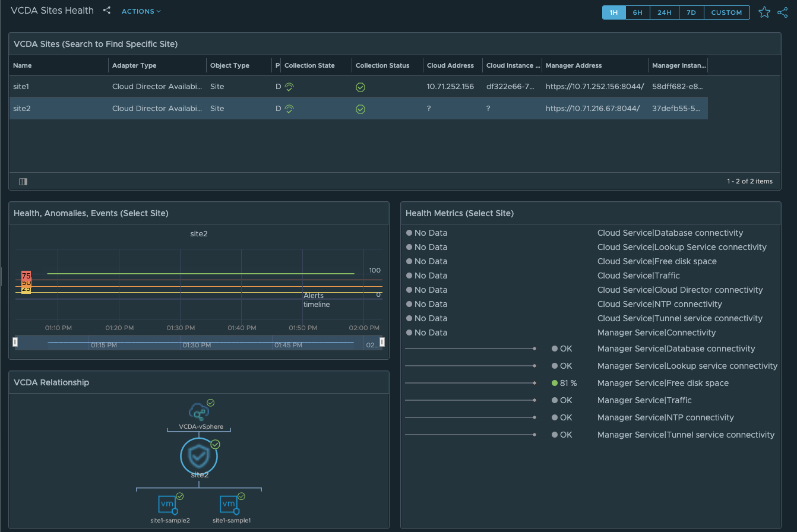Switch time range to 24H
Screen dimensions: 797x532
[664, 12]
